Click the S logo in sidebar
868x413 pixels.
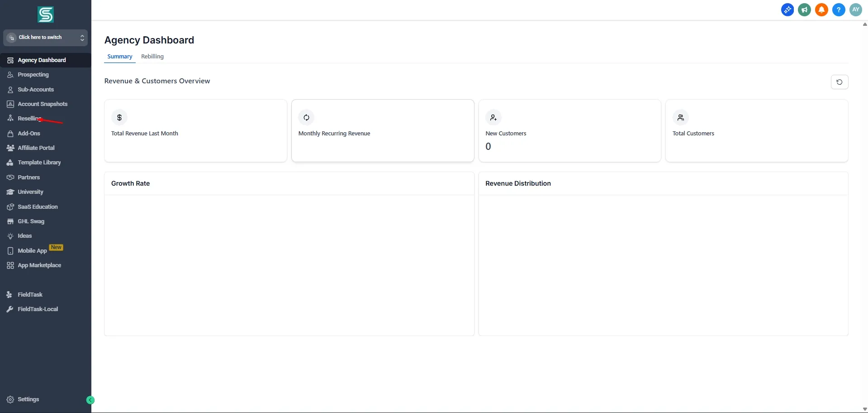pyautogui.click(x=45, y=15)
